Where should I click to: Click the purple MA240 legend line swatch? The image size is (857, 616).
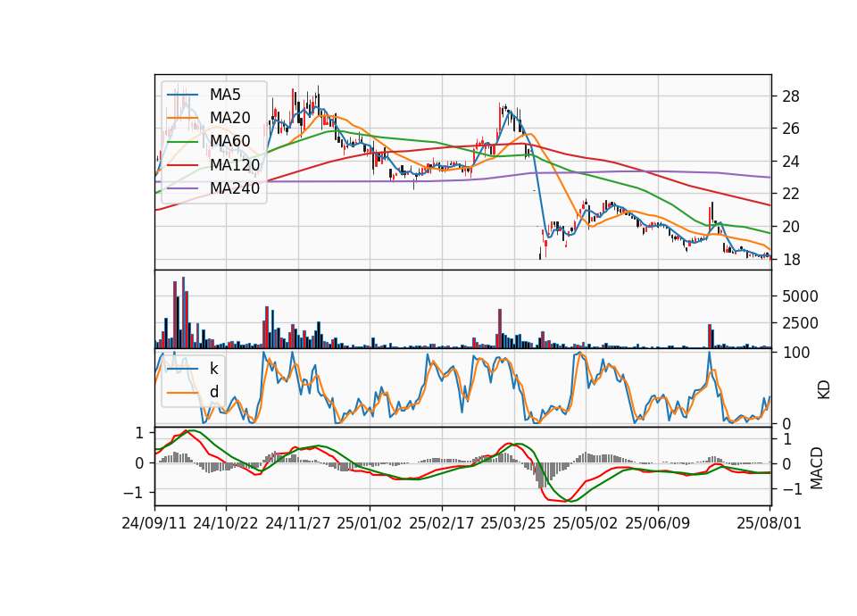click(182, 188)
